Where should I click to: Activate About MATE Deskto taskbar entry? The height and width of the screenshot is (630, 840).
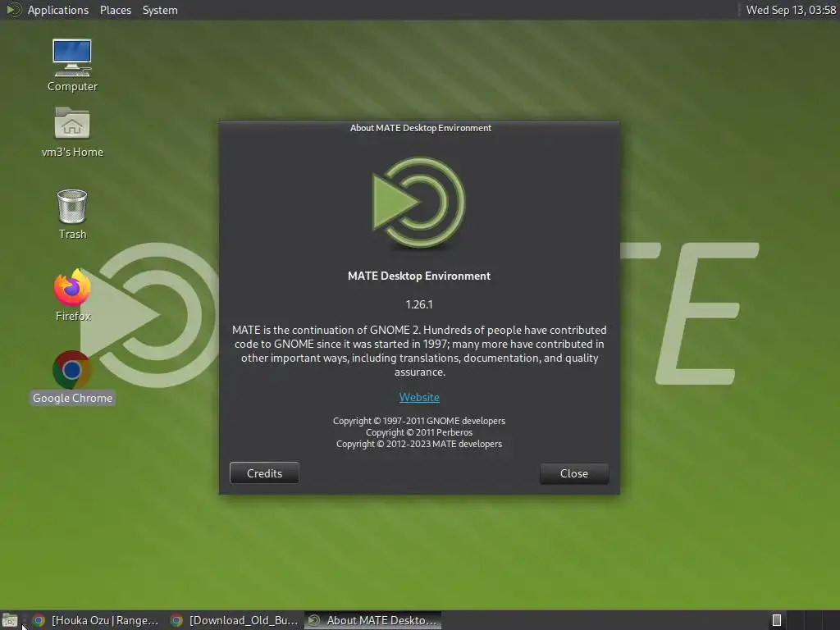point(373,620)
